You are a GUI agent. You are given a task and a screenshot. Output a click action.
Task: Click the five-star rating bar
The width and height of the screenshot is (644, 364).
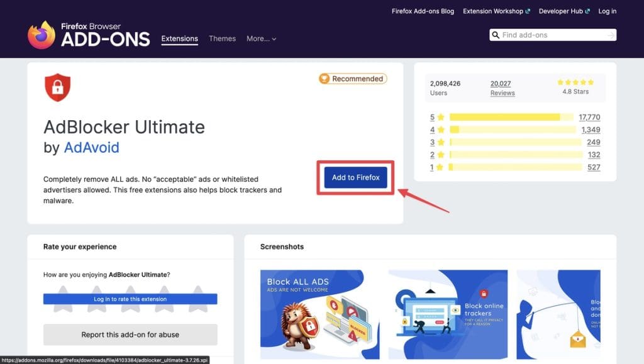(x=511, y=117)
